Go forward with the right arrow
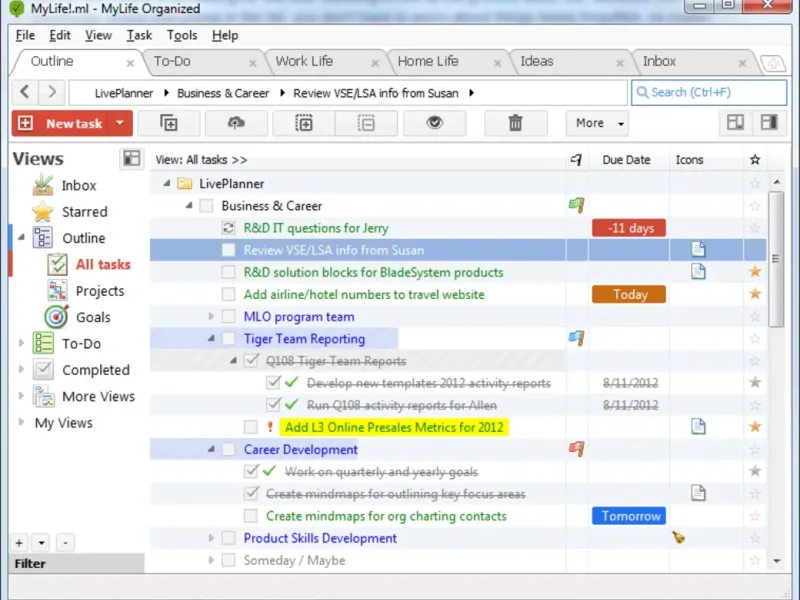The width and height of the screenshot is (800, 600). (52, 92)
